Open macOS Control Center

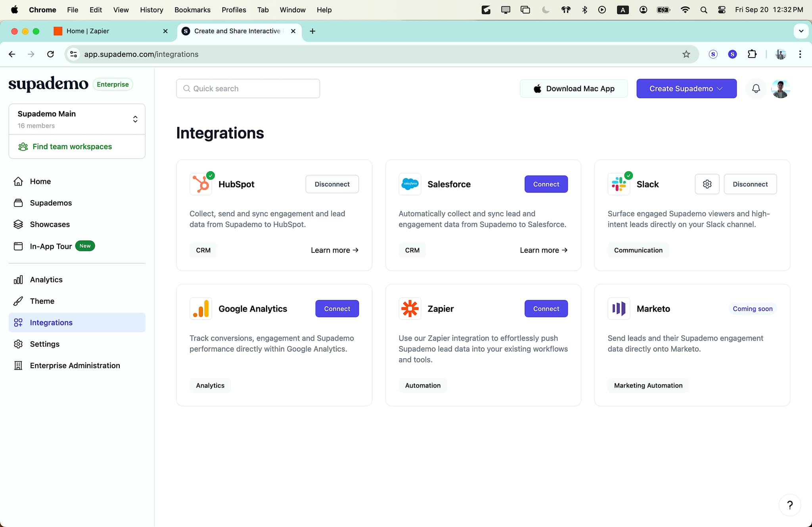coord(722,10)
